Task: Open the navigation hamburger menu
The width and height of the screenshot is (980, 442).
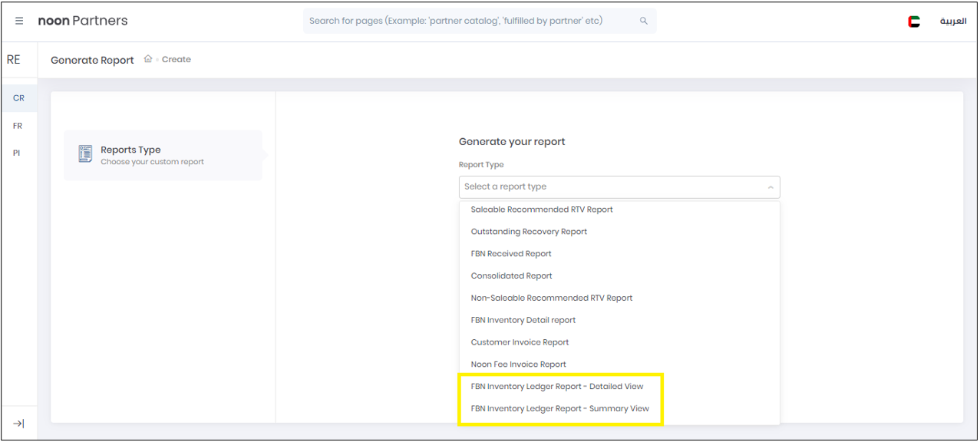Action: pyautogui.click(x=19, y=21)
